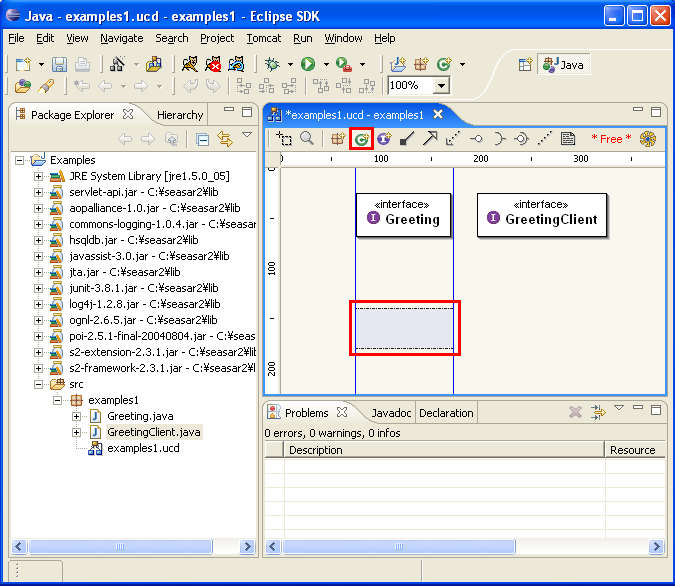Open the 100% zoom dropdown
This screenshot has height=586, width=675.
[440, 86]
